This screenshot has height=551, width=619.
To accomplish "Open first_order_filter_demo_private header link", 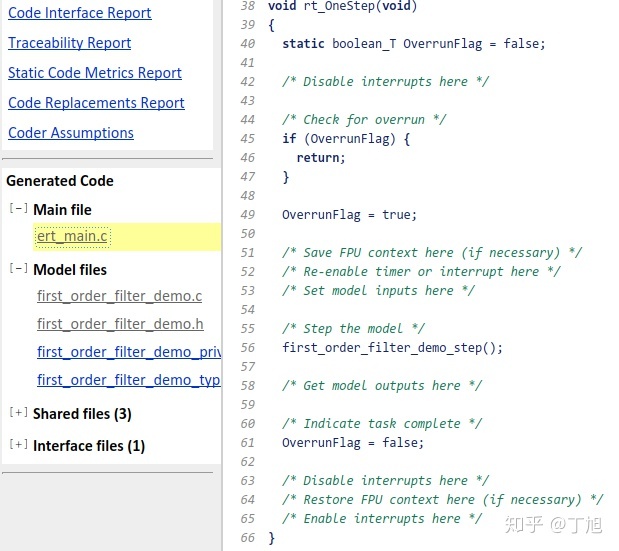I will pos(129,352).
